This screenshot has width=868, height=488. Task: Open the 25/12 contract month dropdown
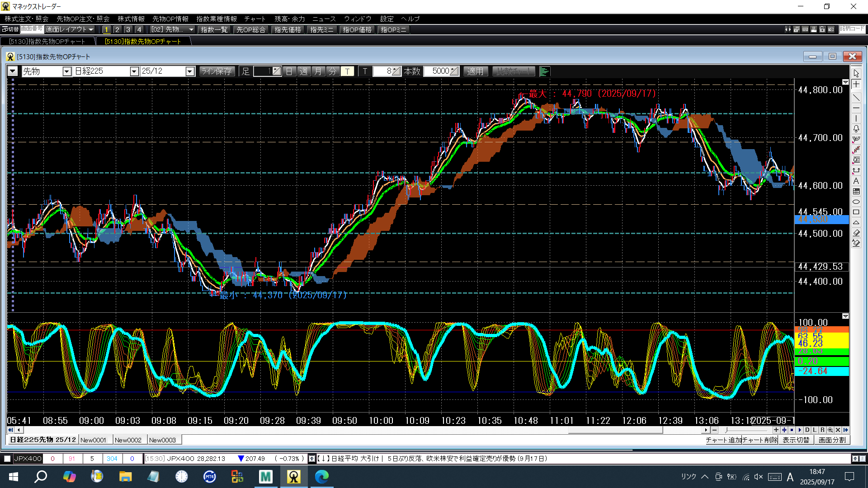(190, 71)
